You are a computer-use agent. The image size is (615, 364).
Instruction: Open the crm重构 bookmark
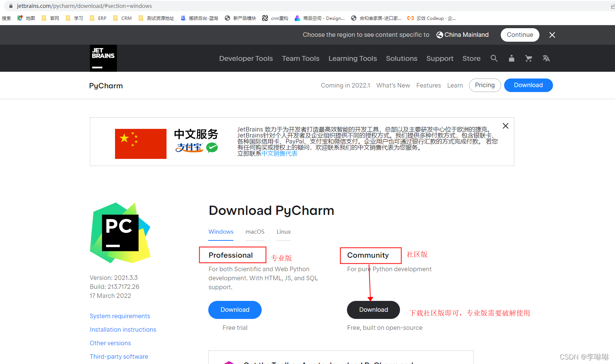click(275, 18)
